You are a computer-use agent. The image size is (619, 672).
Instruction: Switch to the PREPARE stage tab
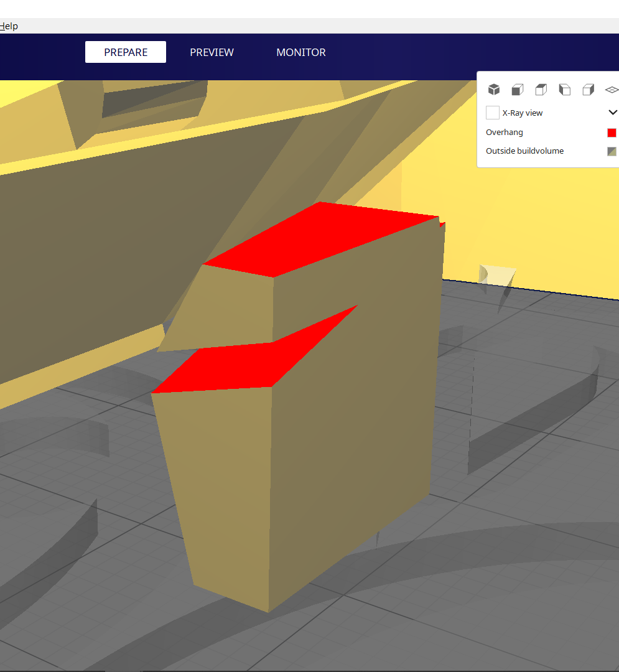pos(126,52)
